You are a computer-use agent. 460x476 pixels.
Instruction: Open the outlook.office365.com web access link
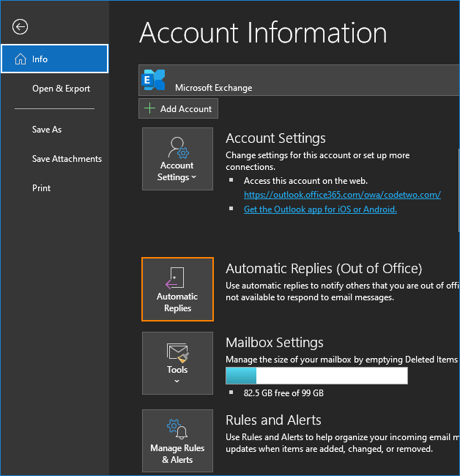pos(342,195)
